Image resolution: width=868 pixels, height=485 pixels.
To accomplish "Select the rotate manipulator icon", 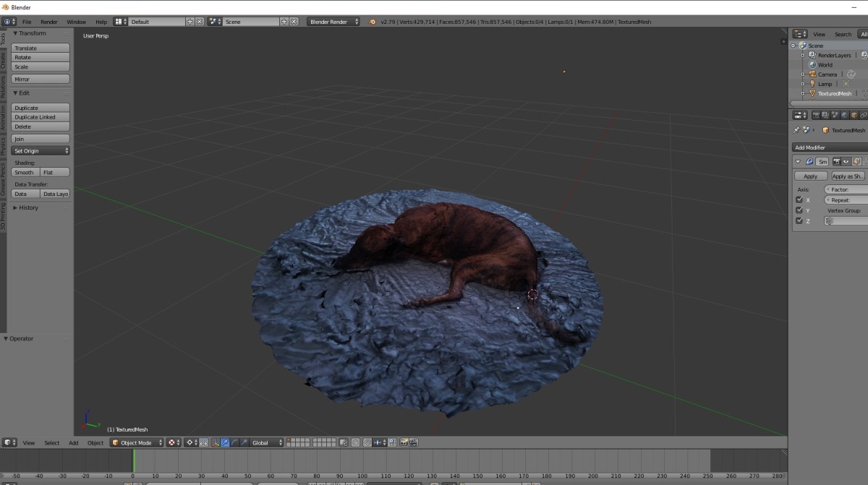I will [234, 442].
